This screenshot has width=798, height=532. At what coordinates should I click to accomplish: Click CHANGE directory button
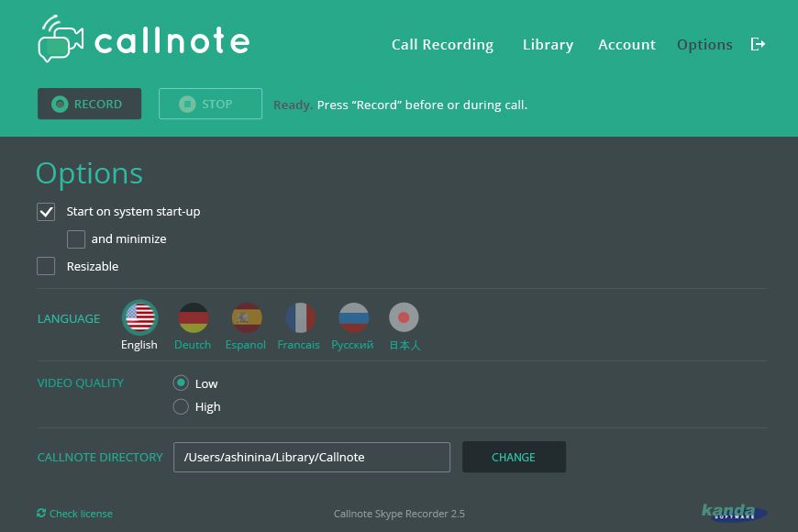(514, 457)
